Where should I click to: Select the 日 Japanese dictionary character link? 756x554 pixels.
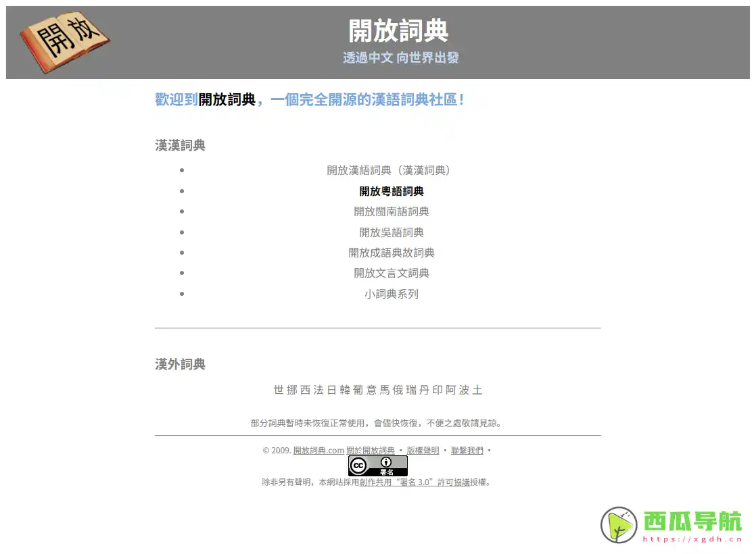click(x=331, y=390)
